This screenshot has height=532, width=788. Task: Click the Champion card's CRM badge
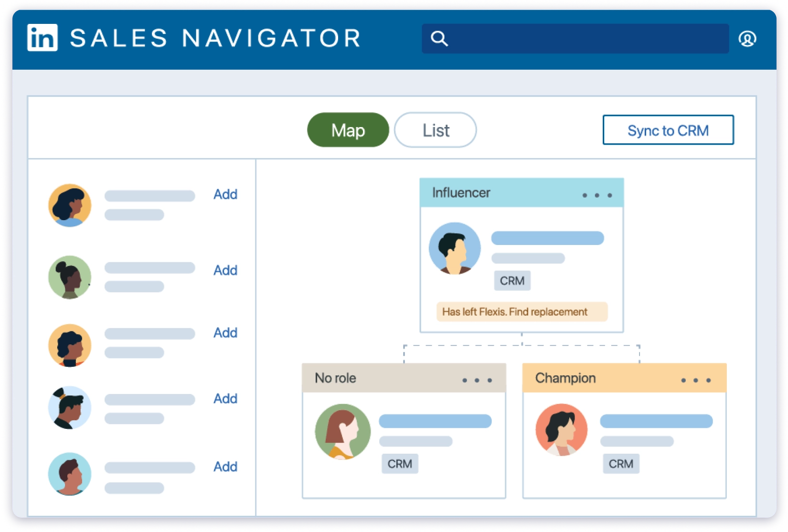click(x=621, y=464)
